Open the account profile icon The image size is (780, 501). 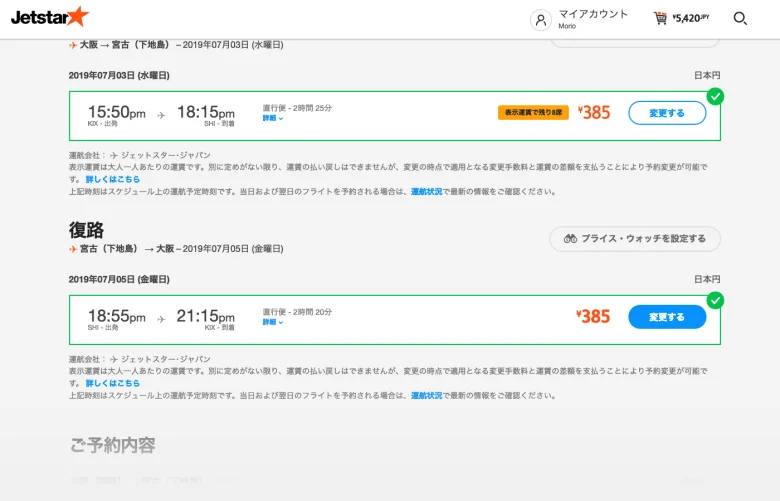[541, 20]
